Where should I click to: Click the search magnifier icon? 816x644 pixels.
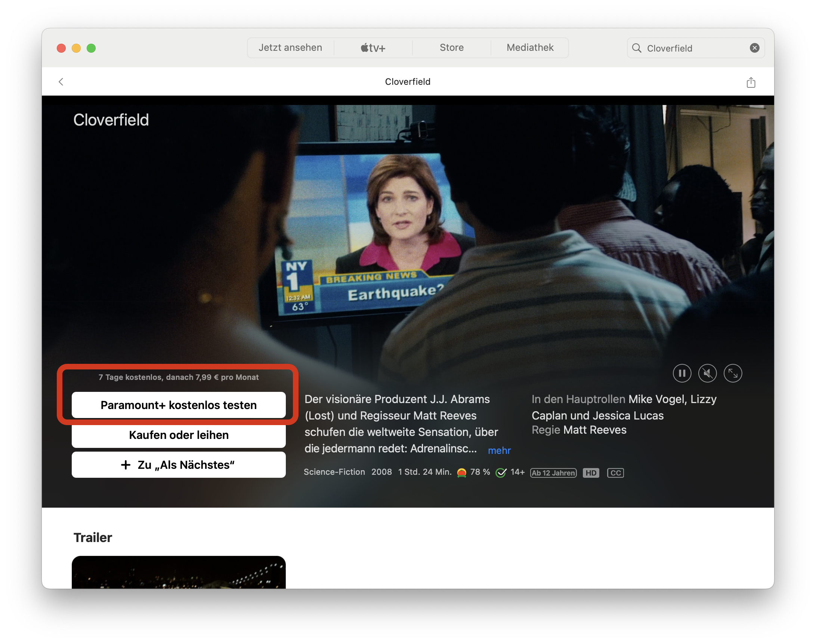pos(637,48)
